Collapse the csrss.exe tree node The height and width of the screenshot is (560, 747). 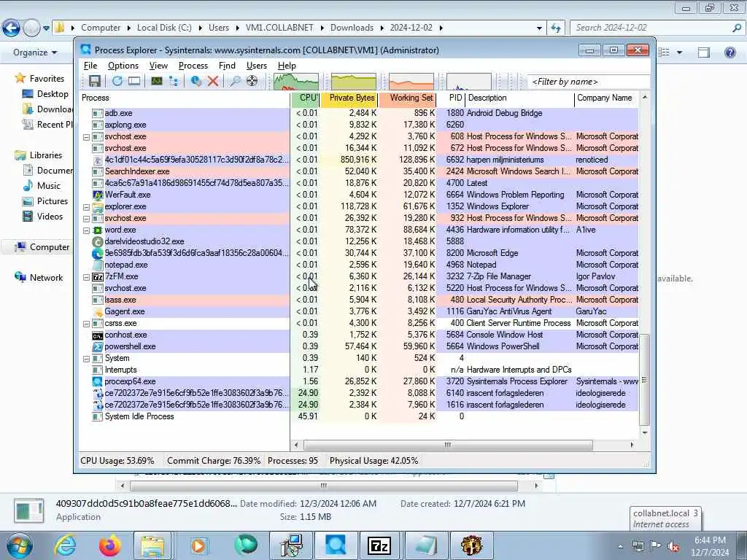coord(86,324)
